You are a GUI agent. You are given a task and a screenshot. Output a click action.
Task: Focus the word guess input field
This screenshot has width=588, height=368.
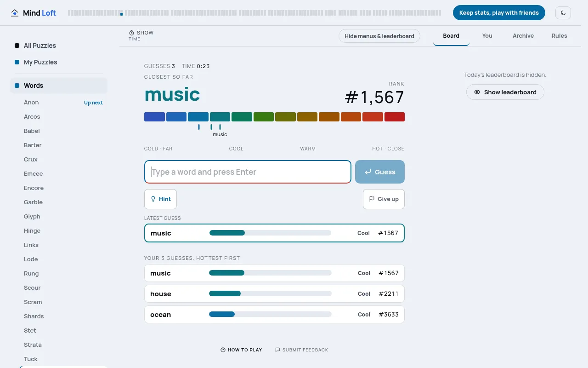(248, 172)
